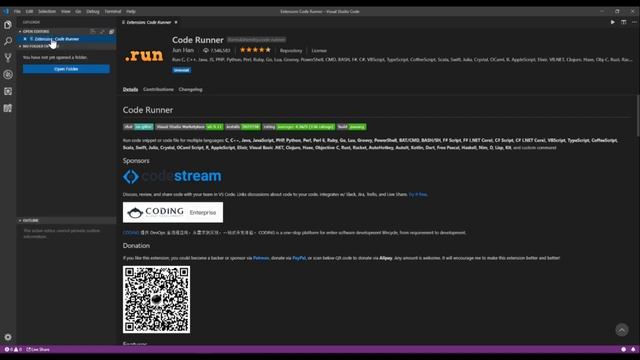This screenshot has height=360, width=640.
Task: Open the Selection menu
Action: (x=47, y=11)
